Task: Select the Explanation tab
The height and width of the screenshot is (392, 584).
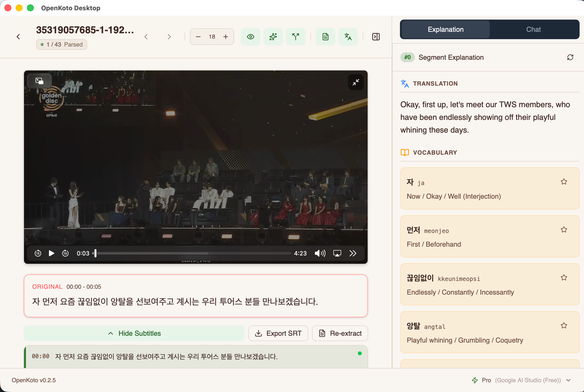Action: coord(445,30)
